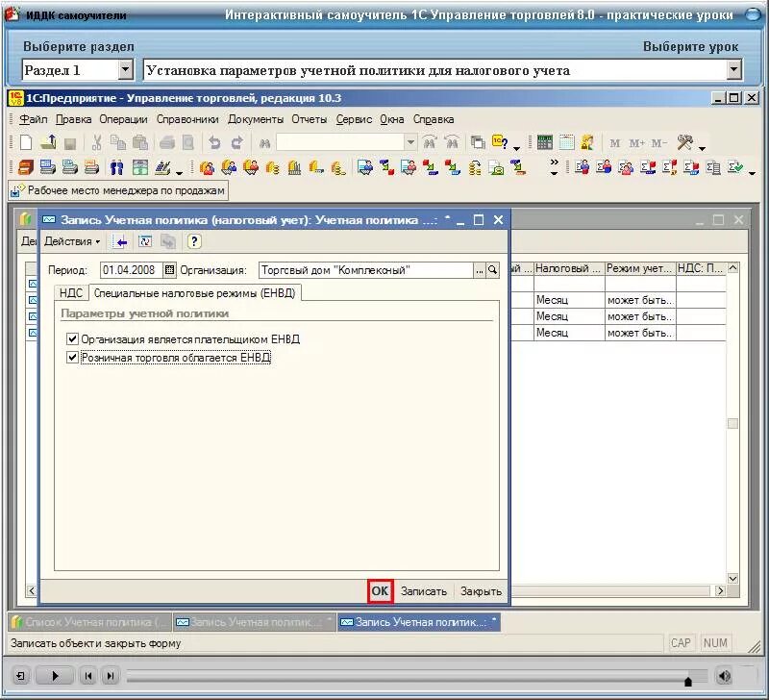The height and width of the screenshot is (700, 769).
Task: Click the copy windows icon in toolbar
Action: pyautogui.click(x=478, y=142)
